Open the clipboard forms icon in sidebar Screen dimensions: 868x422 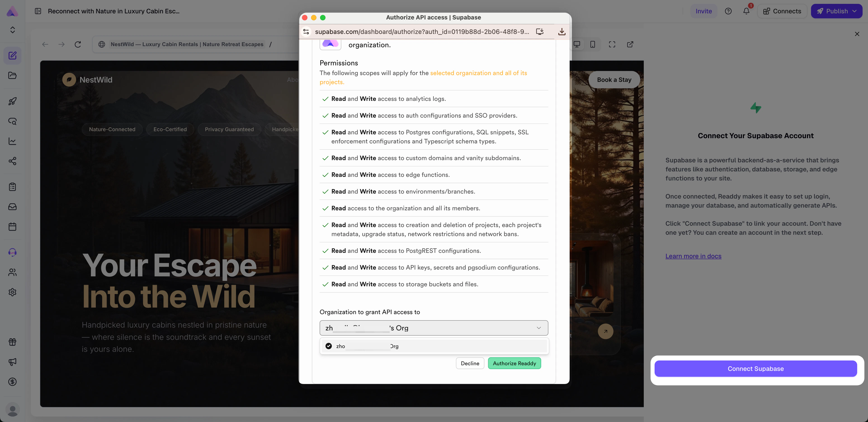pyautogui.click(x=12, y=187)
